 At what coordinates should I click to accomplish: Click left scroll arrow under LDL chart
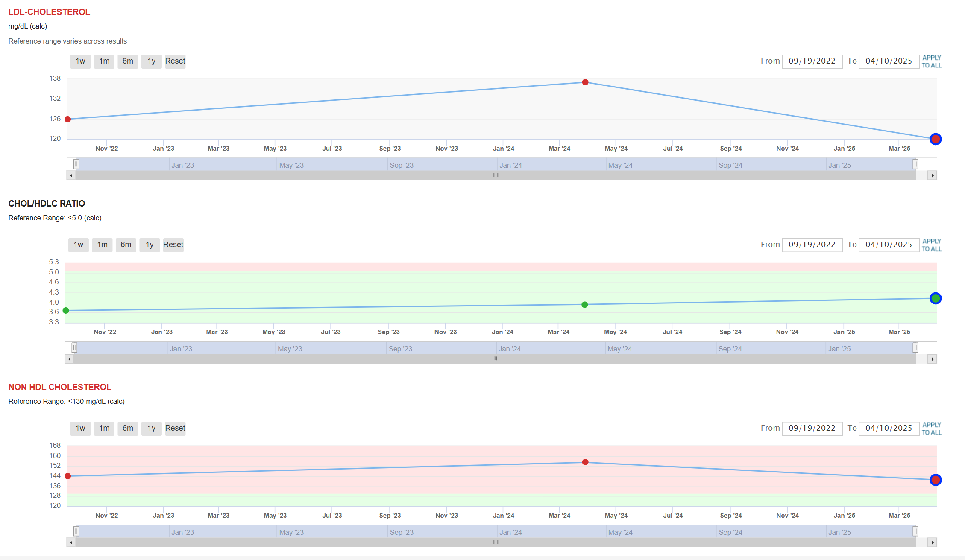[x=71, y=175]
